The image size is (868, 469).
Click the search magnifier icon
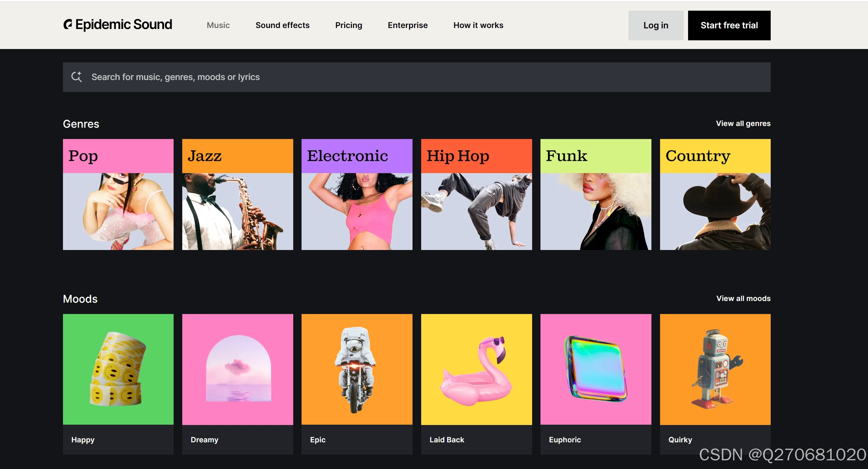pos(77,77)
